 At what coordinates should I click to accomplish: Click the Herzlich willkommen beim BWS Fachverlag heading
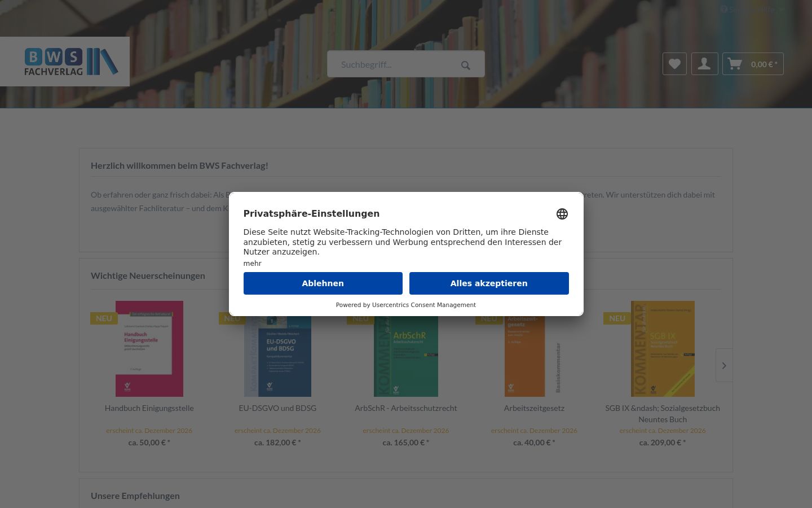click(179, 165)
